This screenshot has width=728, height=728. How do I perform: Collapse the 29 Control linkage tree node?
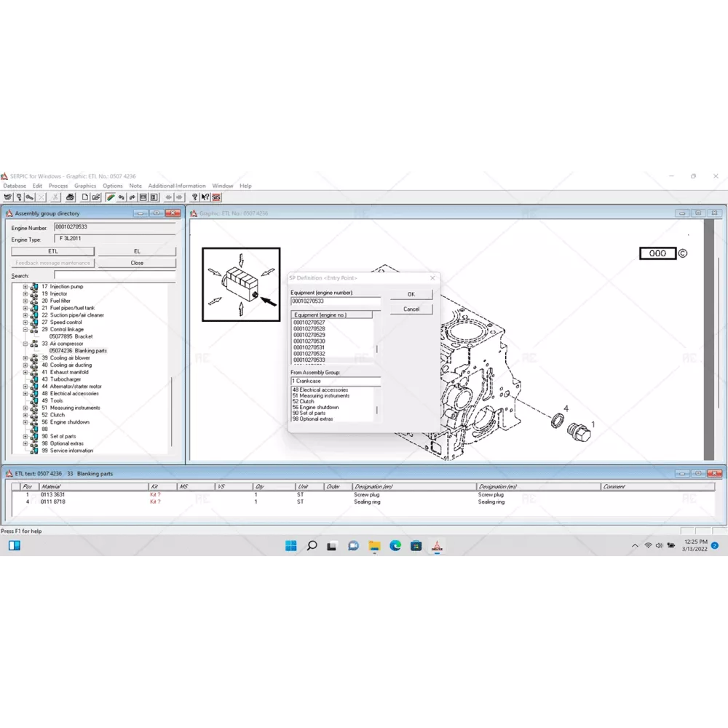(25, 330)
